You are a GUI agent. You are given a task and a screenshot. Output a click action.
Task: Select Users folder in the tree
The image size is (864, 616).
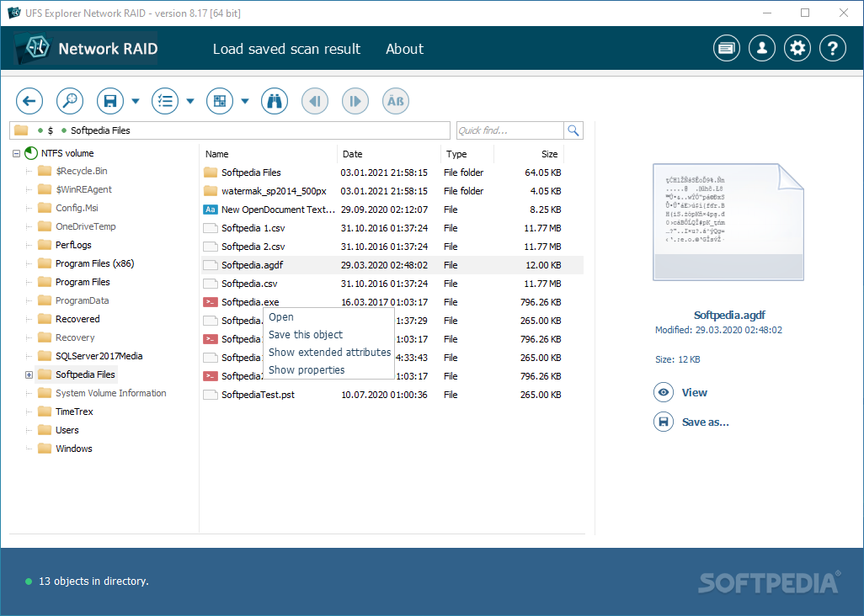point(67,431)
